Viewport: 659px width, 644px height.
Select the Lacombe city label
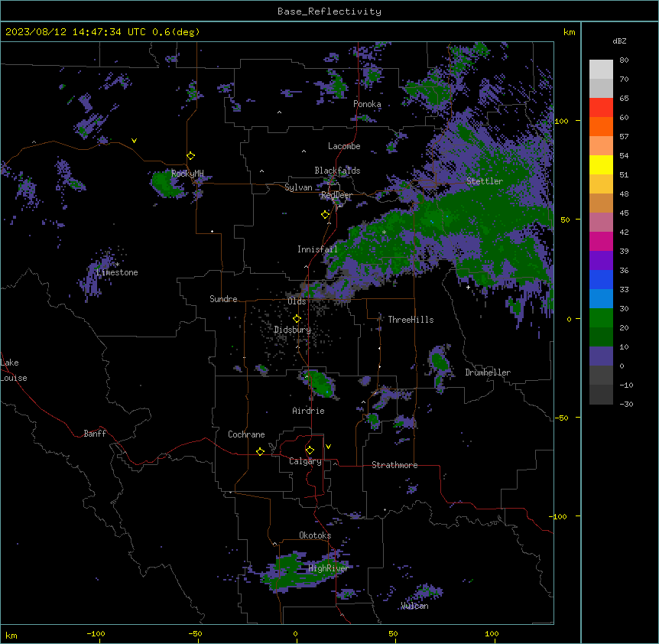click(x=344, y=146)
